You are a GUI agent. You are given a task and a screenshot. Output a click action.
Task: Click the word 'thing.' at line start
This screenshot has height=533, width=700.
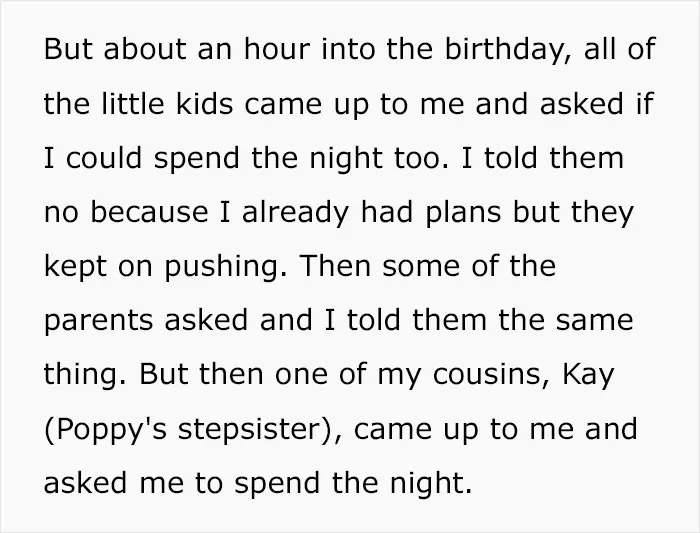pos(85,376)
